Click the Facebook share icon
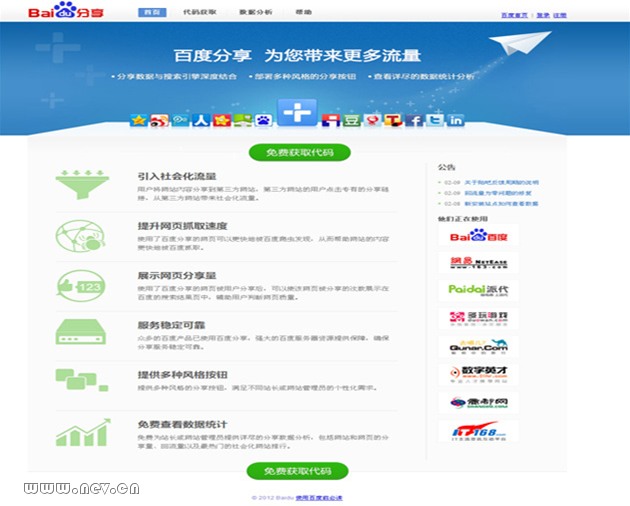This screenshot has height=506, width=630. 414,120
